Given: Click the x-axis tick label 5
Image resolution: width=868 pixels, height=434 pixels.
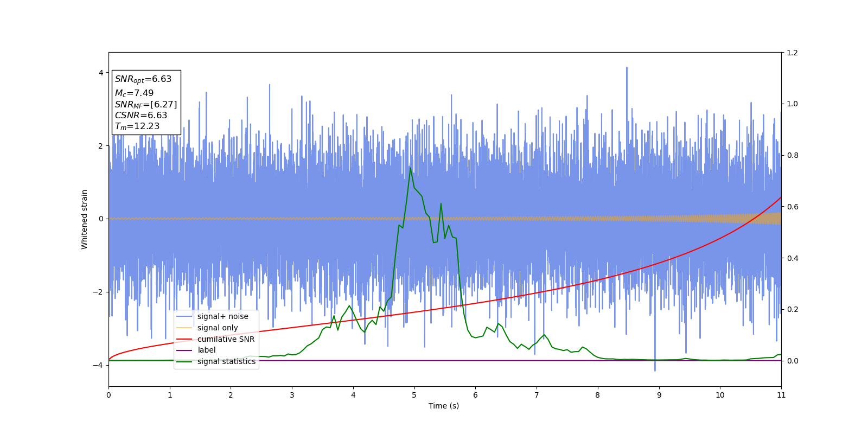Looking at the screenshot, I should click(x=414, y=395).
